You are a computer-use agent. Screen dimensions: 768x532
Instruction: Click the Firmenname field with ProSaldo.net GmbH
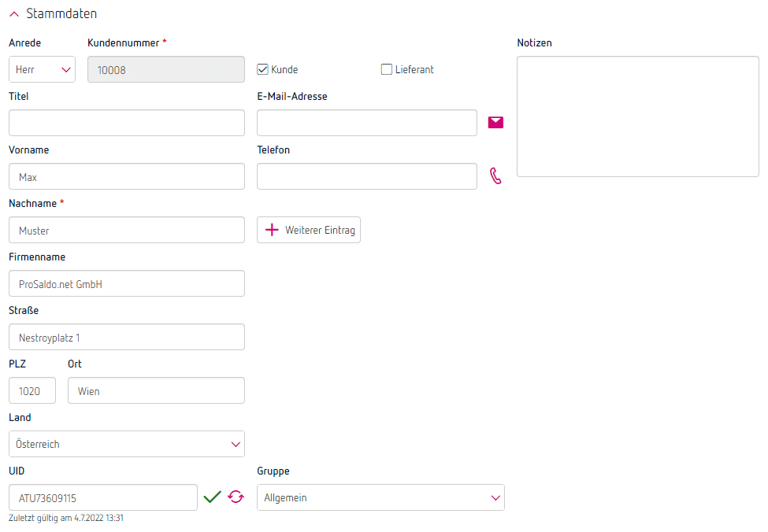tap(126, 283)
